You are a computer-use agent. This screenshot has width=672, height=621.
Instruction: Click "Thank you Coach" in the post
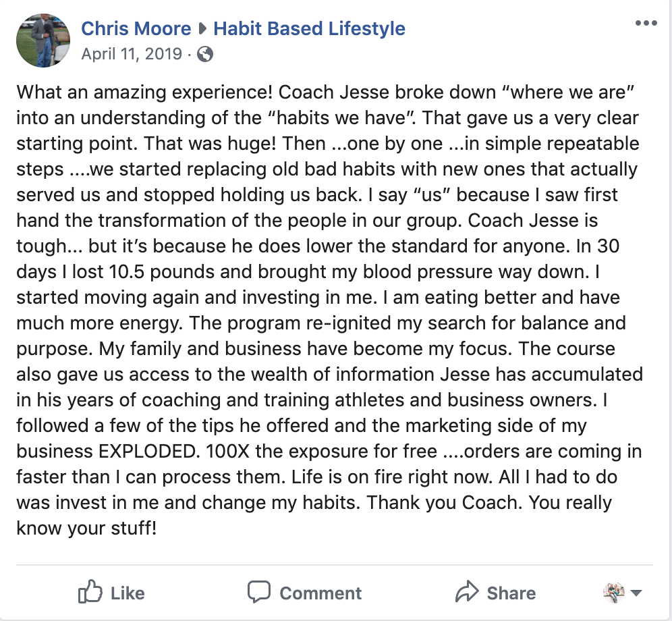pos(444,503)
